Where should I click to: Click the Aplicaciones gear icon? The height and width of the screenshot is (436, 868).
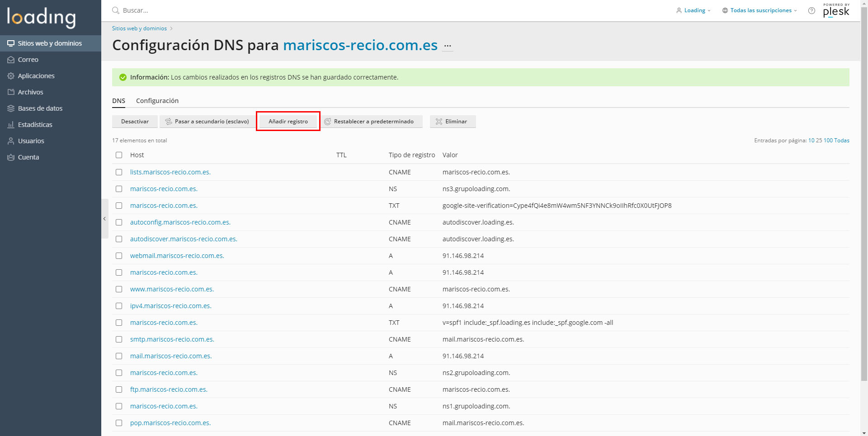tap(11, 76)
